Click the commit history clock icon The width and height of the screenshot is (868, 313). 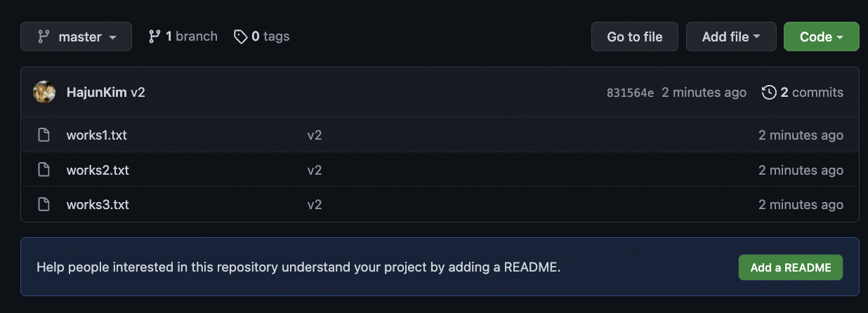pyautogui.click(x=769, y=92)
